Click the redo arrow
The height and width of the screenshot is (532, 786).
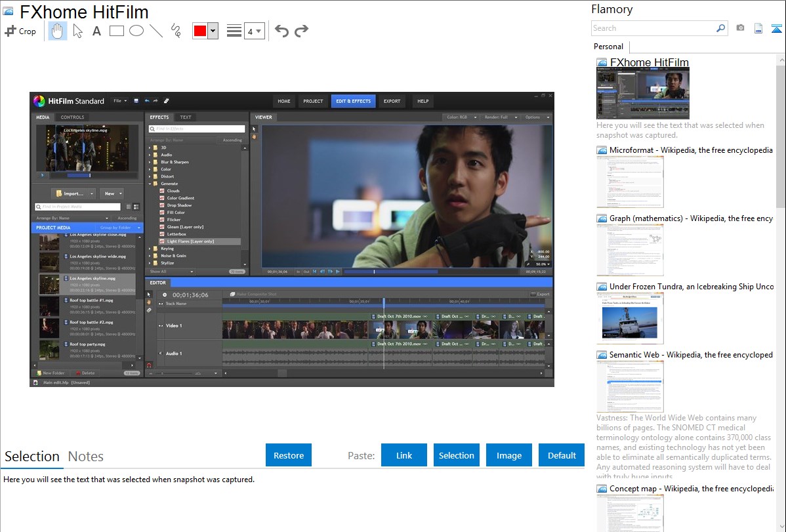(301, 31)
